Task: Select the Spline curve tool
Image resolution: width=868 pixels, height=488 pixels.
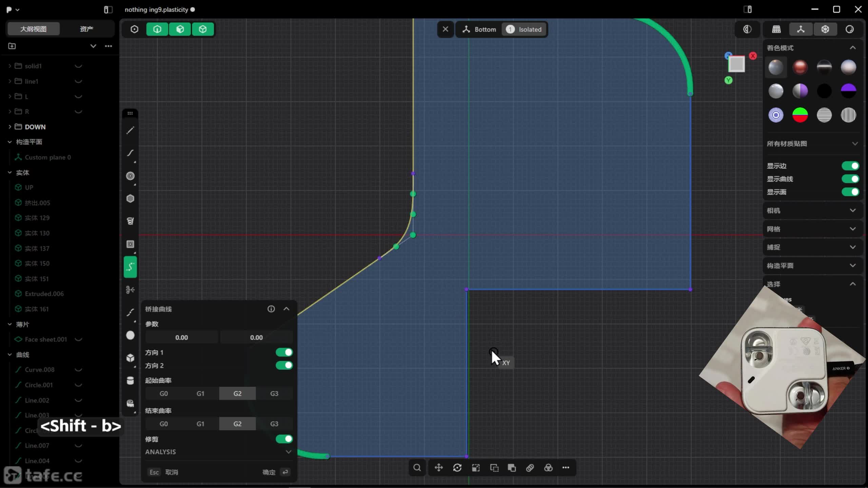Action: [x=130, y=154]
